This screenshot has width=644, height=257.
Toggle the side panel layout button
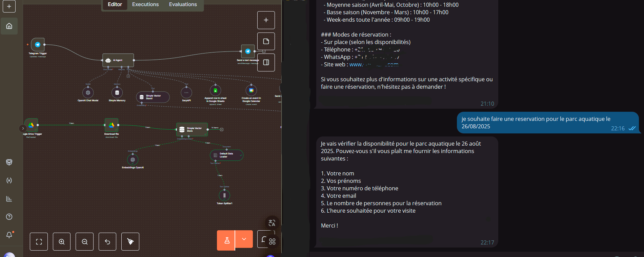(x=266, y=62)
